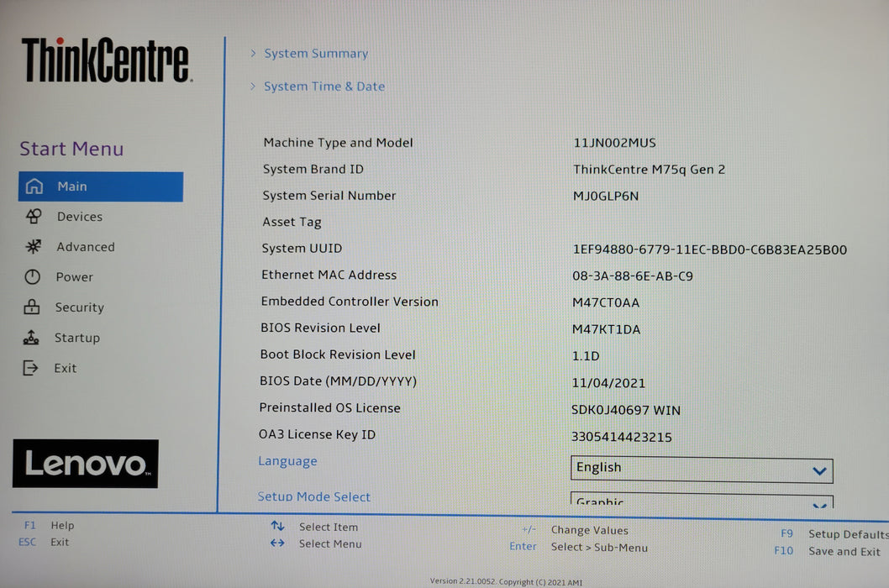The image size is (889, 588).
Task: Click the BIOS Date (MM/DD/YYYY) label
Action: coord(339,381)
